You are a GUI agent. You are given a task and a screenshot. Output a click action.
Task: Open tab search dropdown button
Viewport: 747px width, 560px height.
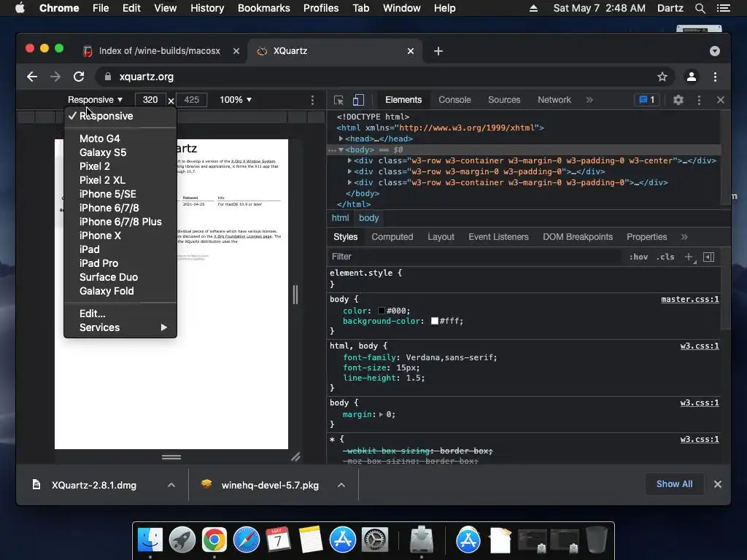click(x=715, y=51)
